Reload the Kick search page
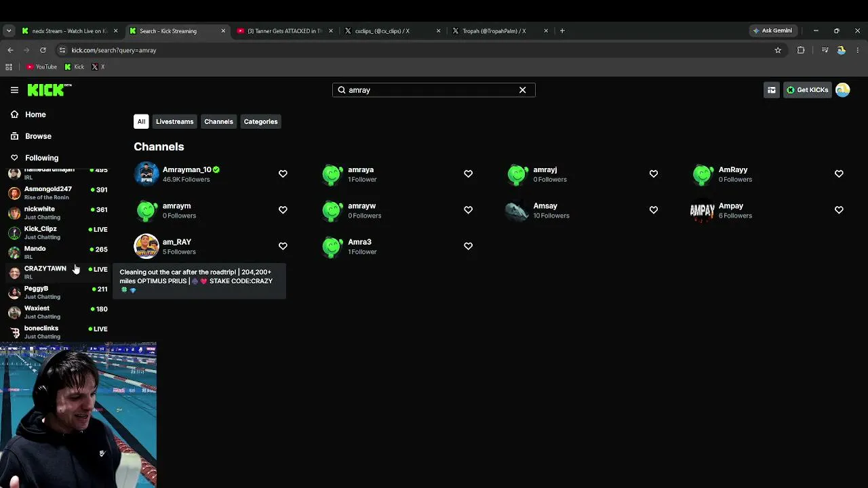 43,50
